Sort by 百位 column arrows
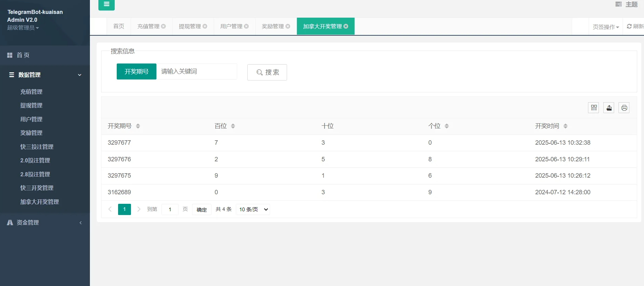The image size is (644, 286). point(233,126)
